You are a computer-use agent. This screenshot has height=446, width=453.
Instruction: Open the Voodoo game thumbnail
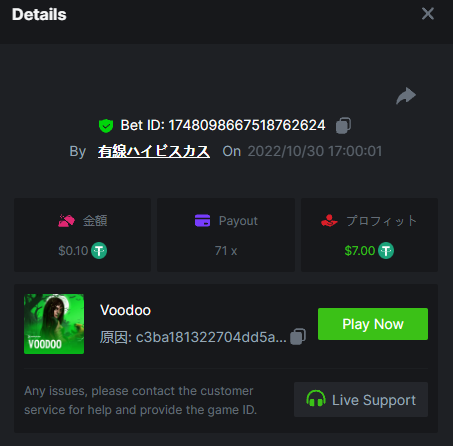(x=54, y=324)
